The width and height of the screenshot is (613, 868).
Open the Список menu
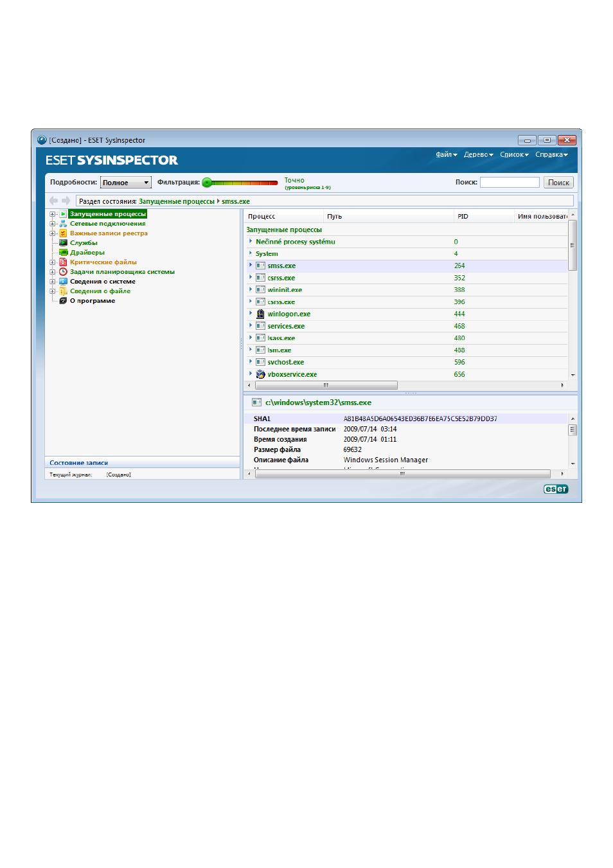(514, 155)
